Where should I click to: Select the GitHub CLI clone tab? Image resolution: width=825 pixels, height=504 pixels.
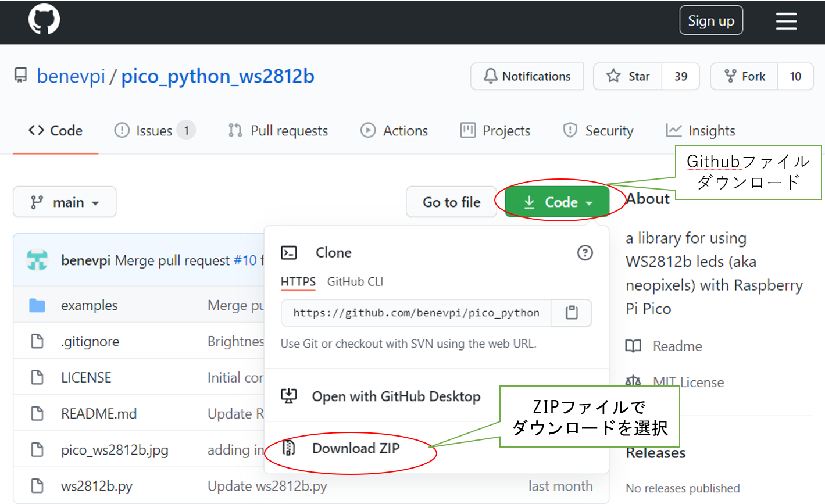pyautogui.click(x=355, y=282)
